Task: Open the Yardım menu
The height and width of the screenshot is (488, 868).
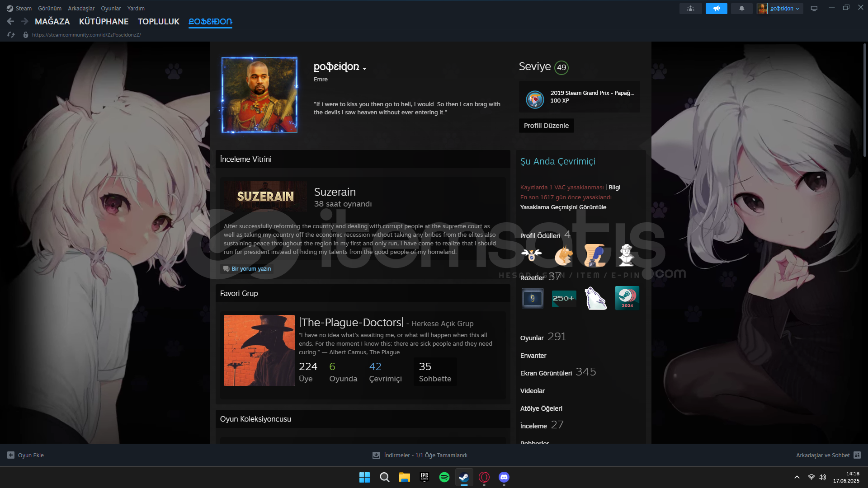Action: [x=136, y=8]
